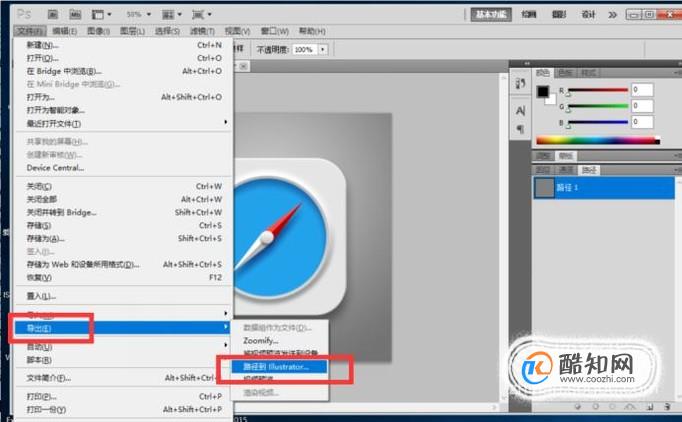Image resolution: width=682 pixels, height=422 pixels.
Task: Open Mini Bridge via the Mb icon
Action: (75, 14)
